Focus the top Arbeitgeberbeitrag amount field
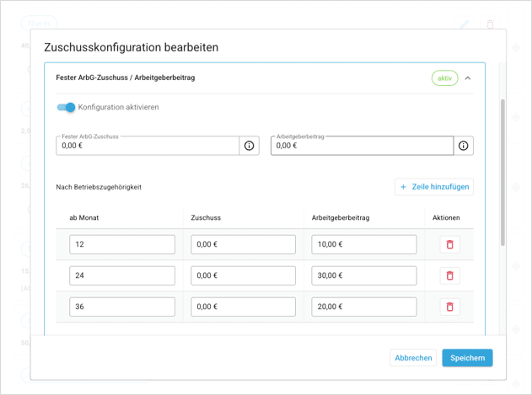The height and width of the screenshot is (395, 532). coord(362,146)
